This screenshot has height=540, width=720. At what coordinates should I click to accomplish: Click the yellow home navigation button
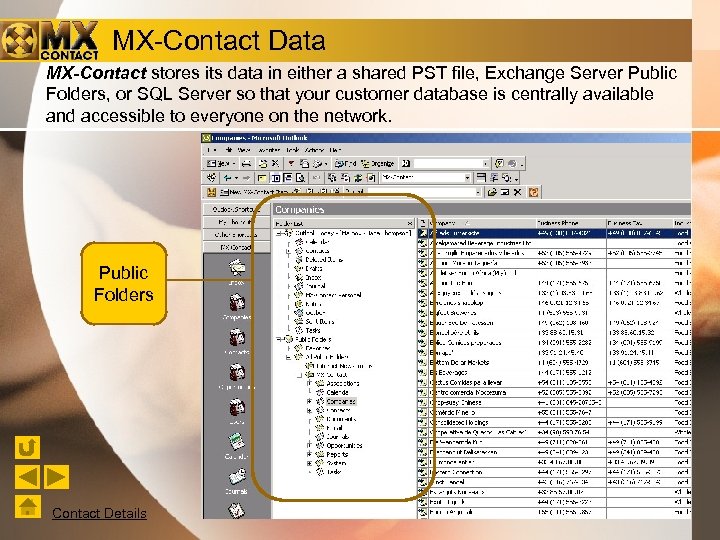(x=28, y=506)
